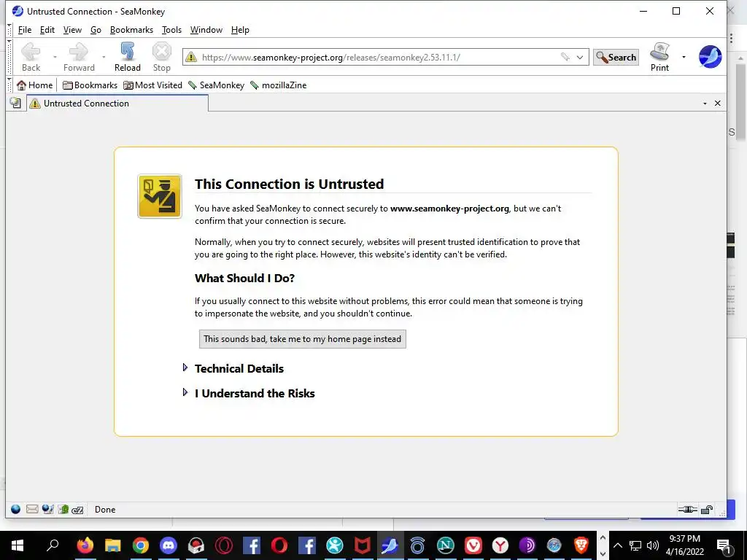Screen dimensions: 747x560
Task: Open the SeaMonkey bookmark link
Action: point(216,85)
